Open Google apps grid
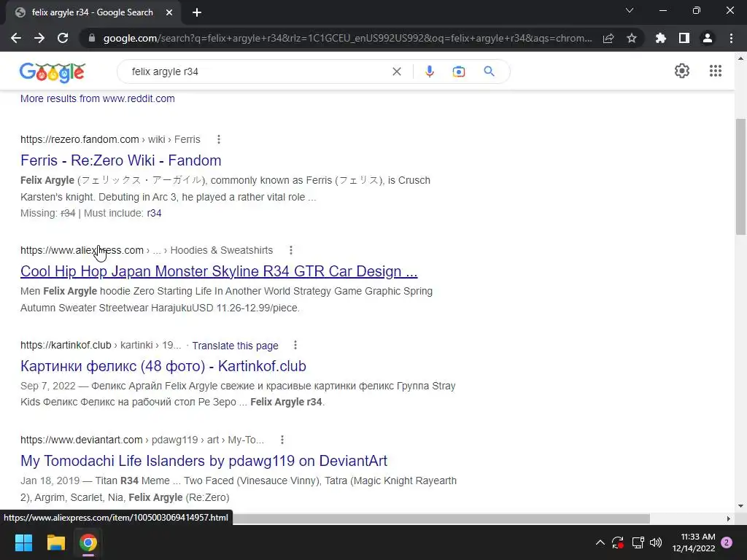The width and height of the screenshot is (747, 560). click(x=716, y=71)
